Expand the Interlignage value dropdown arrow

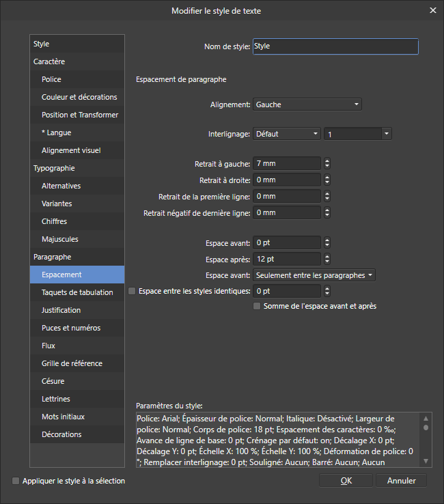tap(387, 134)
